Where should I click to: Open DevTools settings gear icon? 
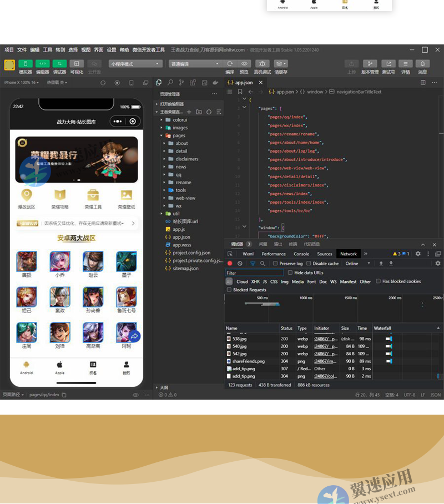pos(418,254)
